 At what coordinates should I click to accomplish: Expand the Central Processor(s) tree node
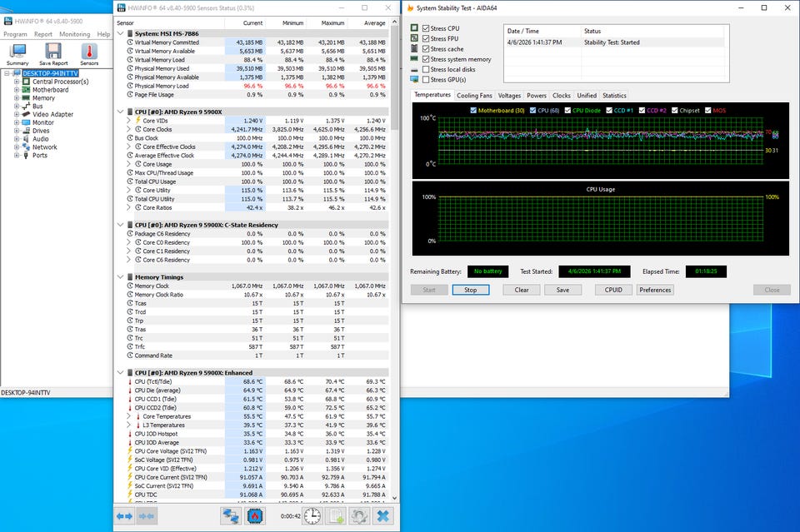(17, 82)
